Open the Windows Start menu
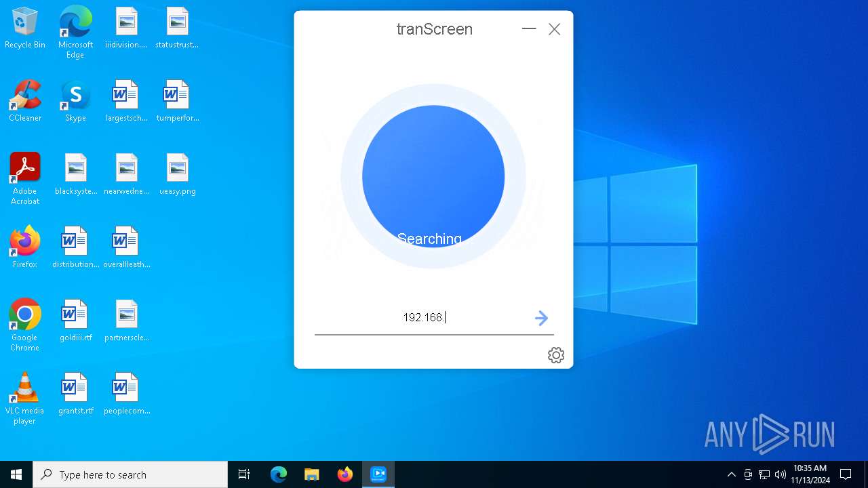 coord(16,474)
